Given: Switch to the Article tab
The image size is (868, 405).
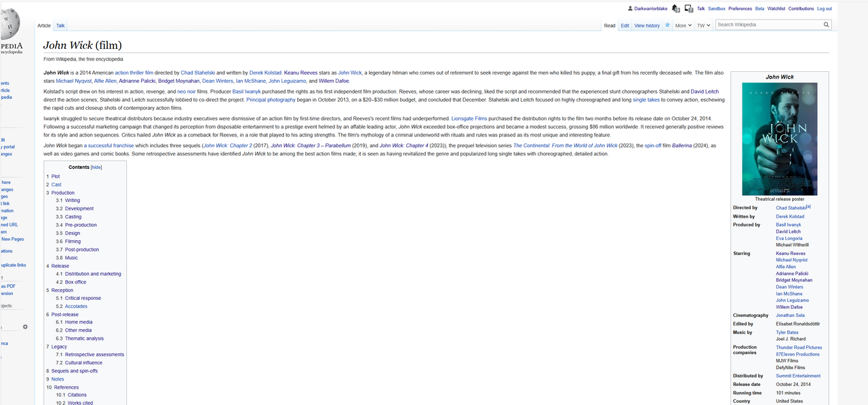Looking at the screenshot, I should (44, 26).
